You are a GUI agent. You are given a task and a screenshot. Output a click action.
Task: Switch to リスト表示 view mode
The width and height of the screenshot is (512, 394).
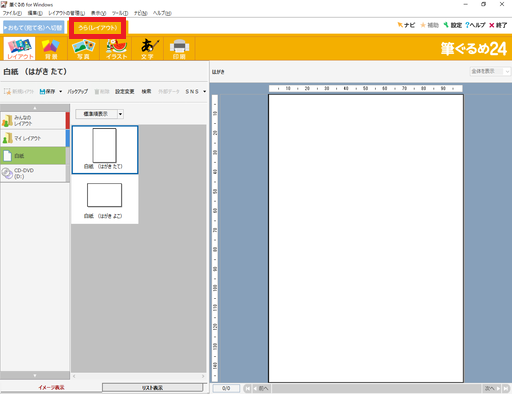click(152, 388)
